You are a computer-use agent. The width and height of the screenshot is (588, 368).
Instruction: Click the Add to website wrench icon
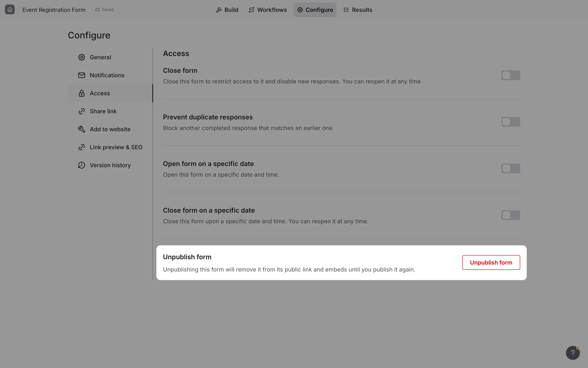pyautogui.click(x=82, y=129)
